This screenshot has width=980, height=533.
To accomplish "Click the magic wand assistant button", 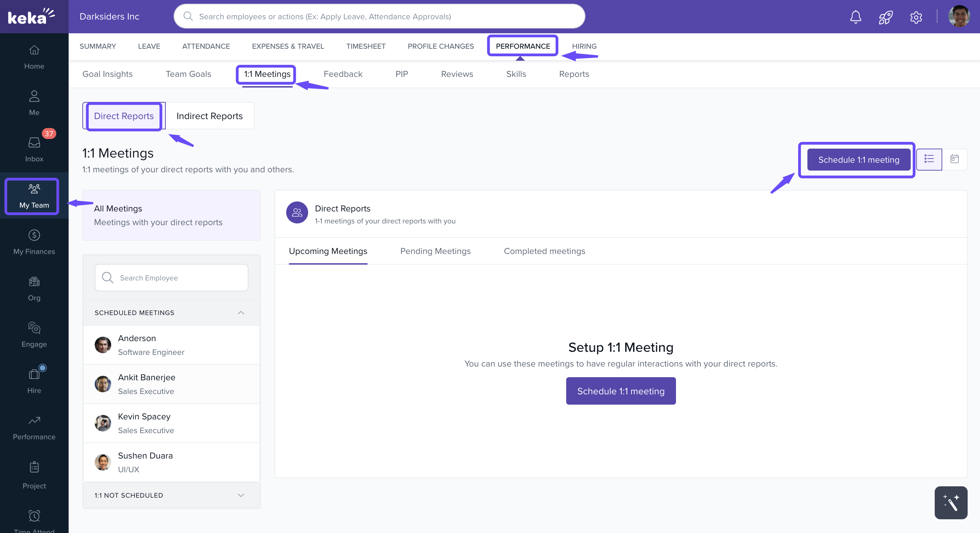I will [x=950, y=502].
